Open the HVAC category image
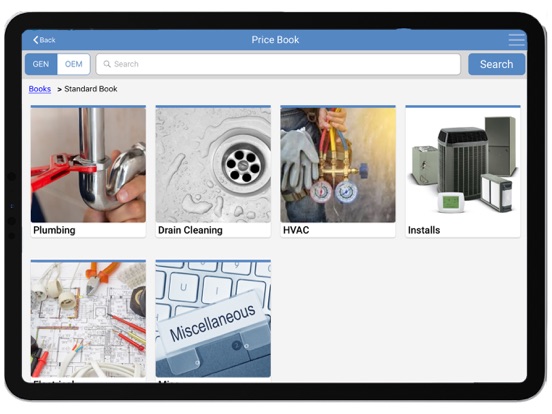This screenshot has height=414, width=552. click(338, 165)
